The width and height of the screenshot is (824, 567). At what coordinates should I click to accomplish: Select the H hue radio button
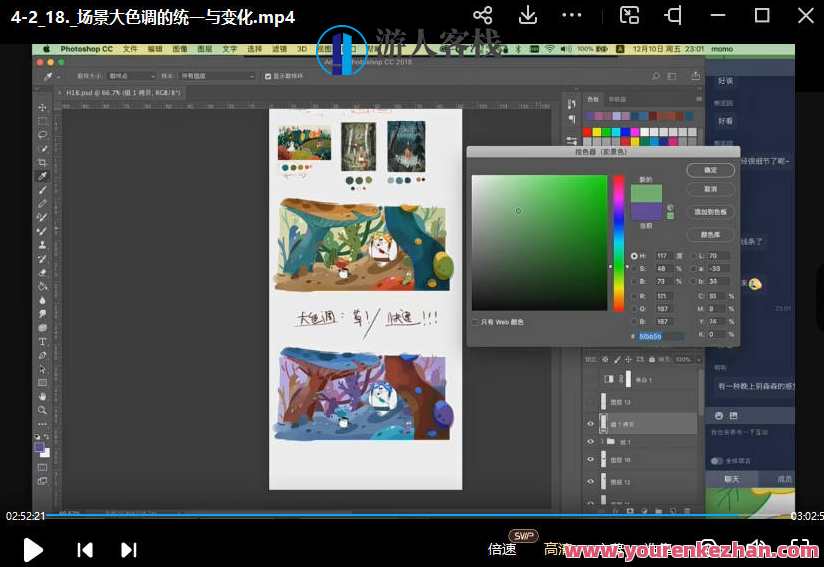tap(634, 256)
